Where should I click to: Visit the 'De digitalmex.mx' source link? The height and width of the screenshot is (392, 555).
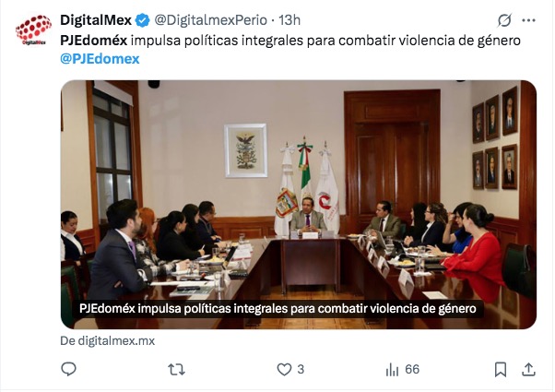click(x=108, y=340)
